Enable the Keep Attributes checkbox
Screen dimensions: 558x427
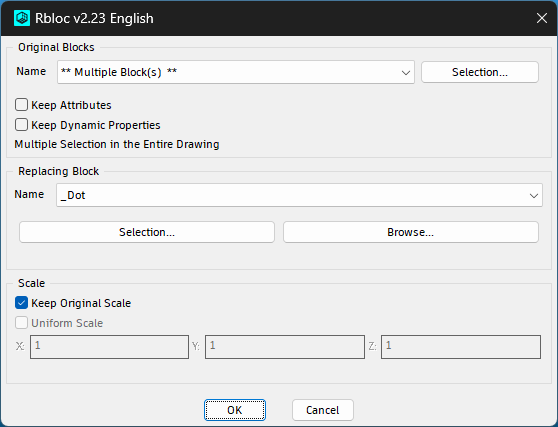[x=21, y=105]
